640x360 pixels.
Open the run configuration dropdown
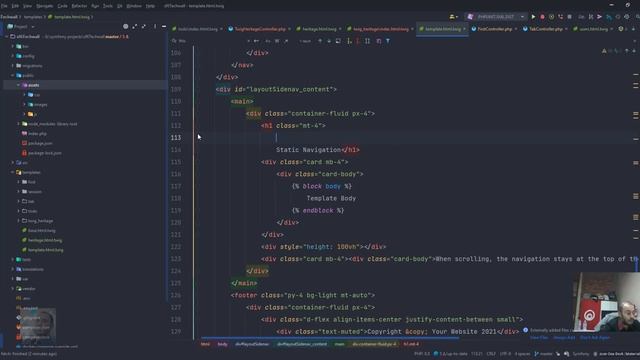496,17
